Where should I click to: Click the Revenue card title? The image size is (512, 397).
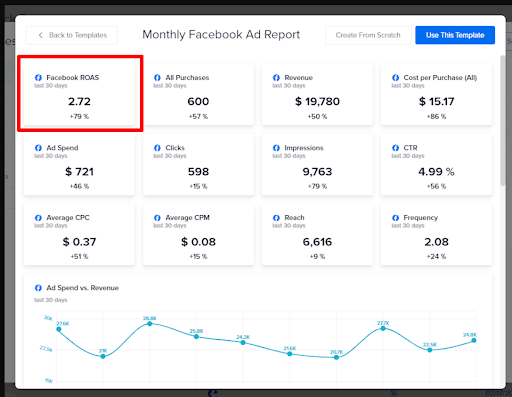point(299,78)
